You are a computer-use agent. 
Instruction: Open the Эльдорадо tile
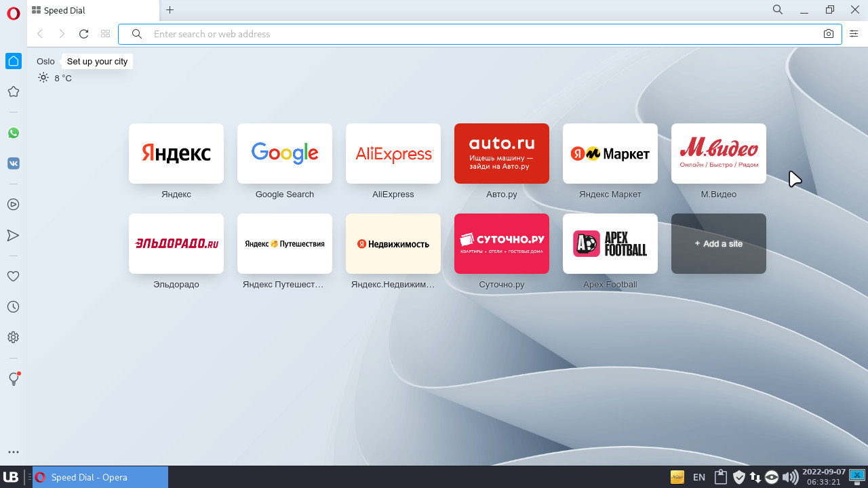(x=176, y=243)
